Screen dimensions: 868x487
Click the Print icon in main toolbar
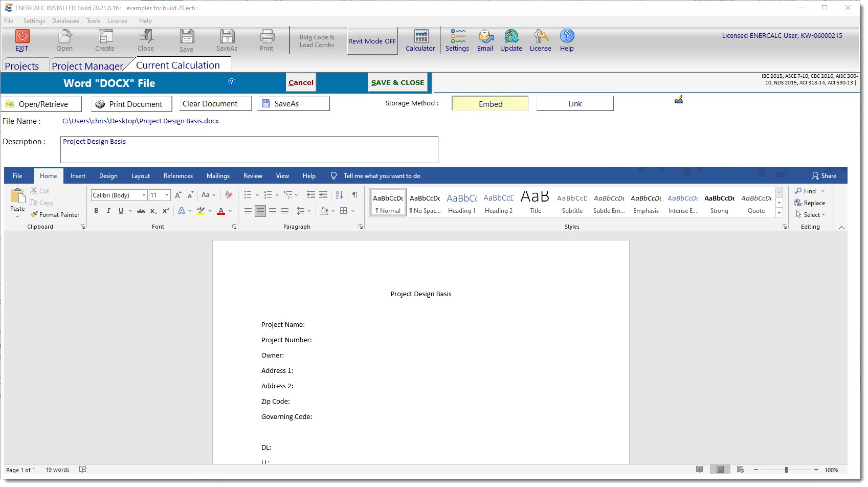[x=266, y=40]
